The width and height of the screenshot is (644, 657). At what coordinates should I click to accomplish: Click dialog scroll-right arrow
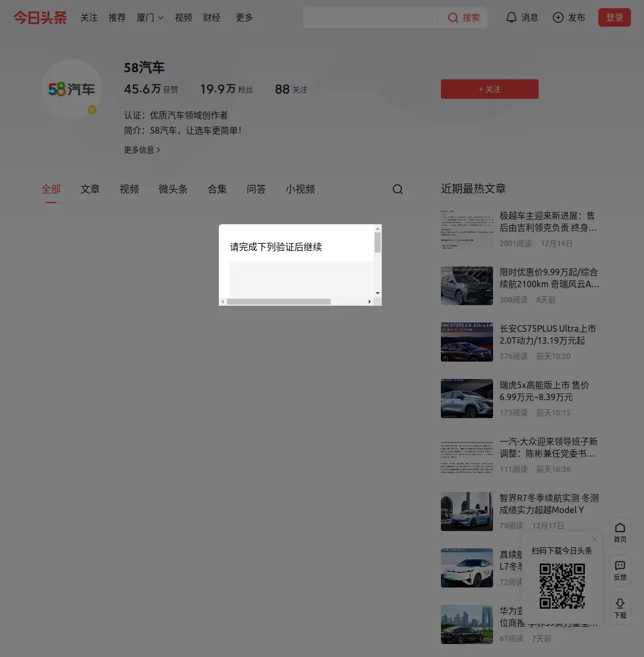tap(370, 301)
